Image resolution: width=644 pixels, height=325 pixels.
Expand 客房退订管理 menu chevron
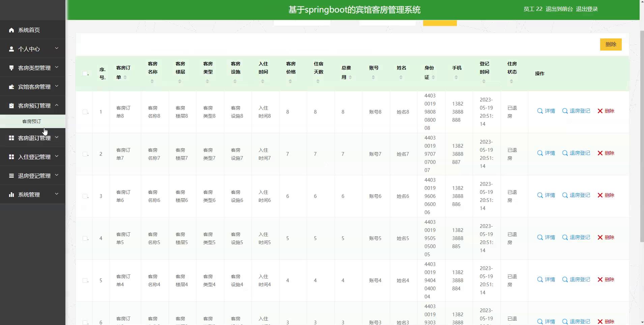[x=57, y=138]
